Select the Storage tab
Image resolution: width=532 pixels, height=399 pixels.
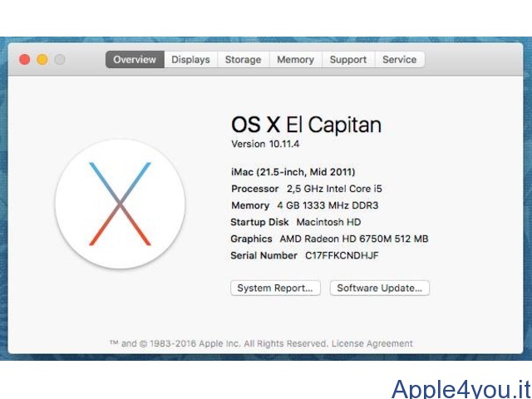coord(244,60)
